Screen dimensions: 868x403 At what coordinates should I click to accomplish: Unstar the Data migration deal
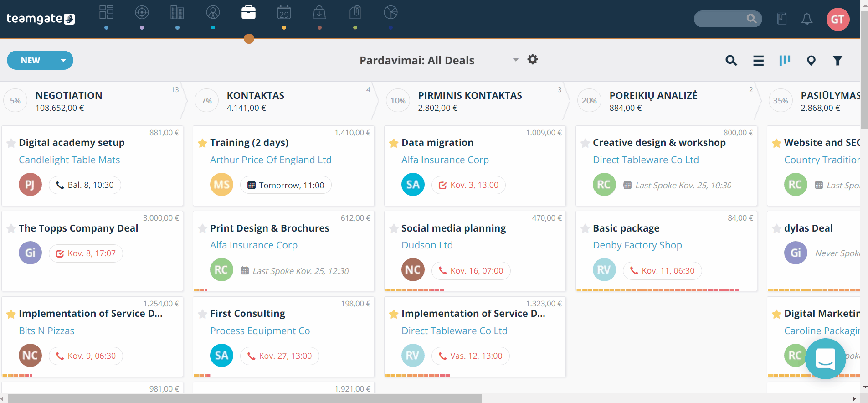pyautogui.click(x=394, y=143)
